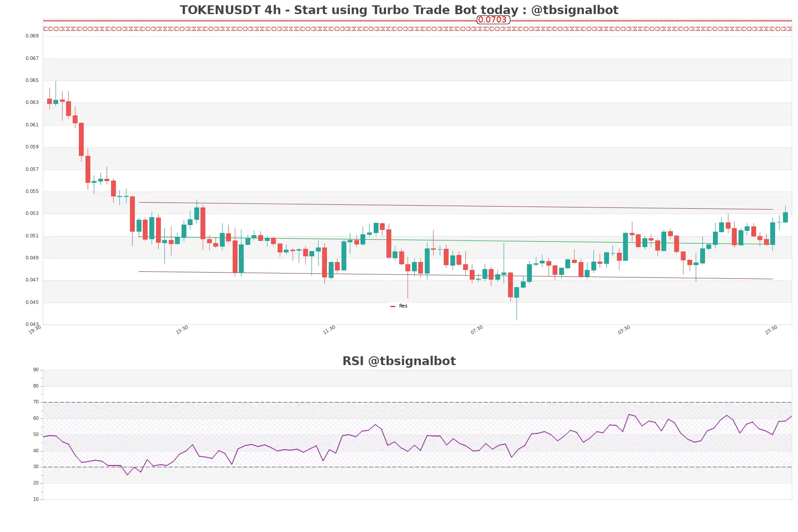Screen dimensions: 798x532
Task: Click the 0.067 price axis label
Action: click(x=32, y=59)
